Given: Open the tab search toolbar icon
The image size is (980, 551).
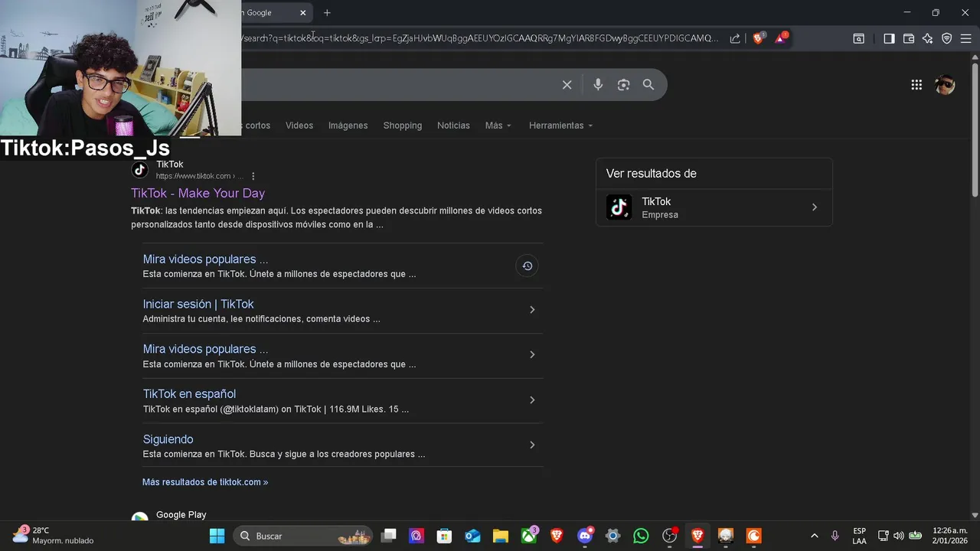Looking at the screenshot, I should pyautogui.click(x=859, y=38).
